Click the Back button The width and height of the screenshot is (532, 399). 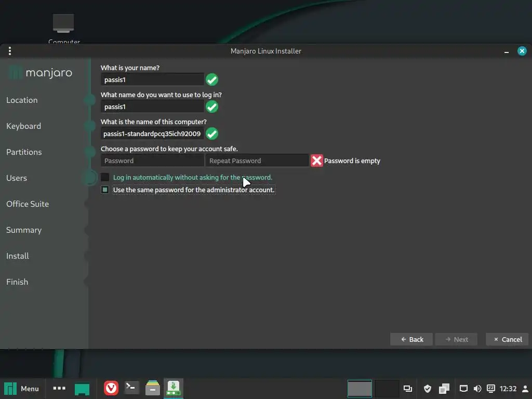(411, 339)
